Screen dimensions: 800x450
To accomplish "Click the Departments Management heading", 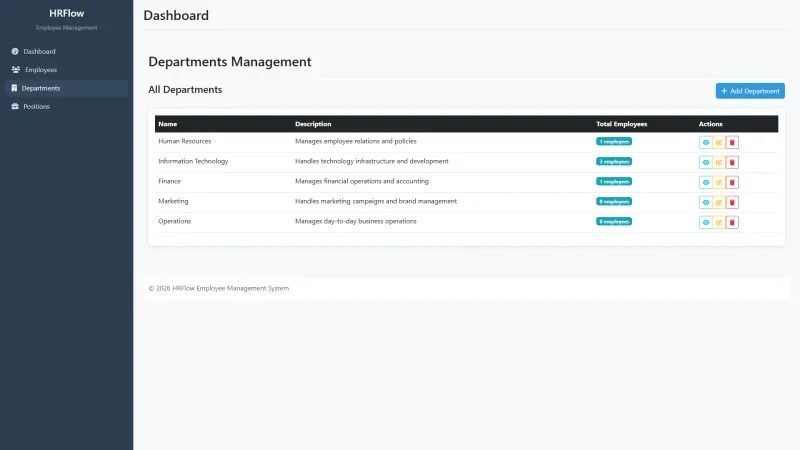I will pos(230,62).
